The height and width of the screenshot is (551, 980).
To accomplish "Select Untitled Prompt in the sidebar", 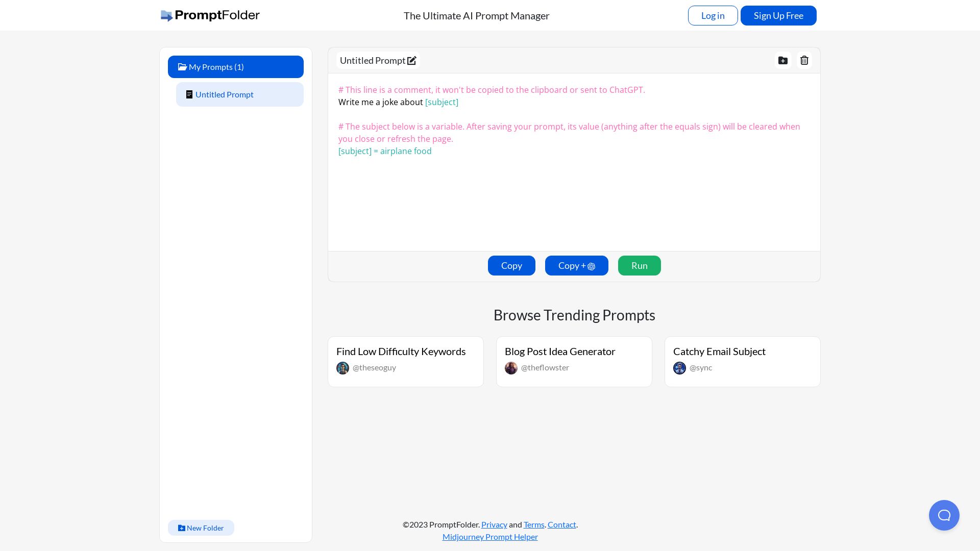I will [225, 94].
